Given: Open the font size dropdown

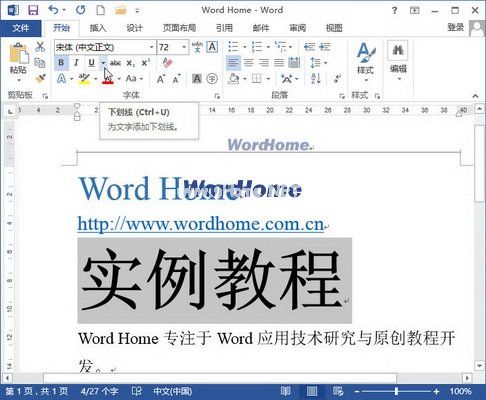Looking at the screenshot, I should pos(184,47).
